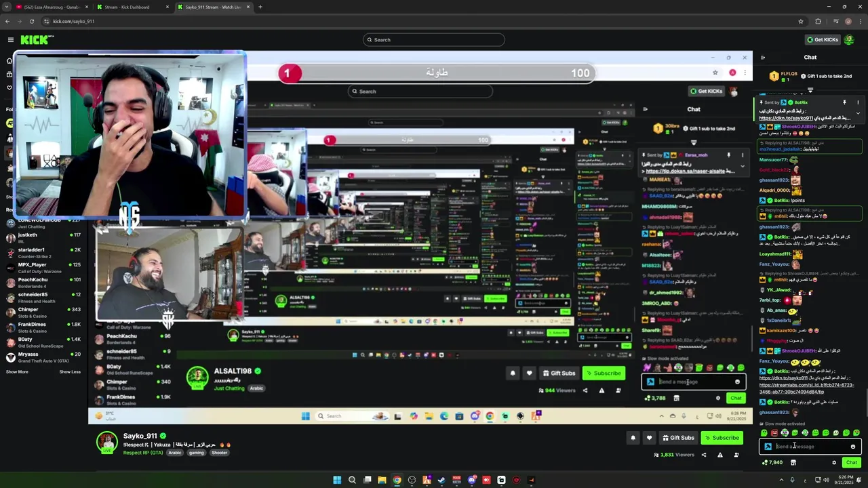Click the main Kick search box
The width and height of the screenshot is (868, 488).
pos(434,40)
